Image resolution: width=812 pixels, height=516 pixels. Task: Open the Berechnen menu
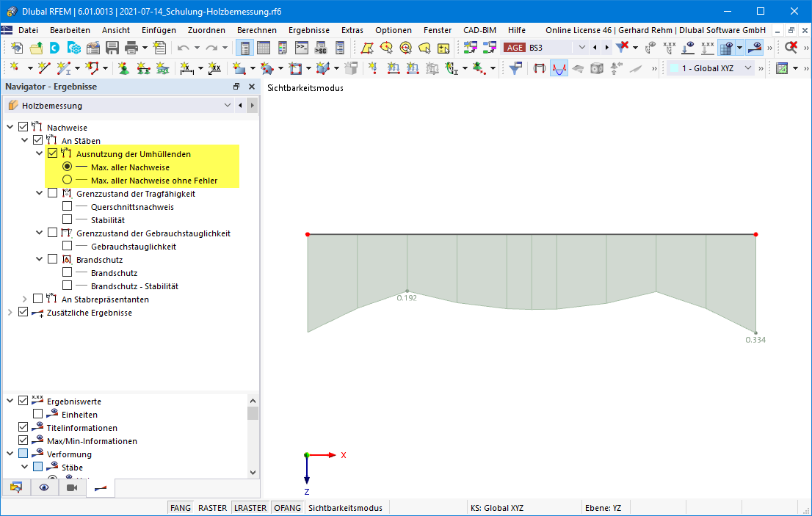[x=257, y=30]
